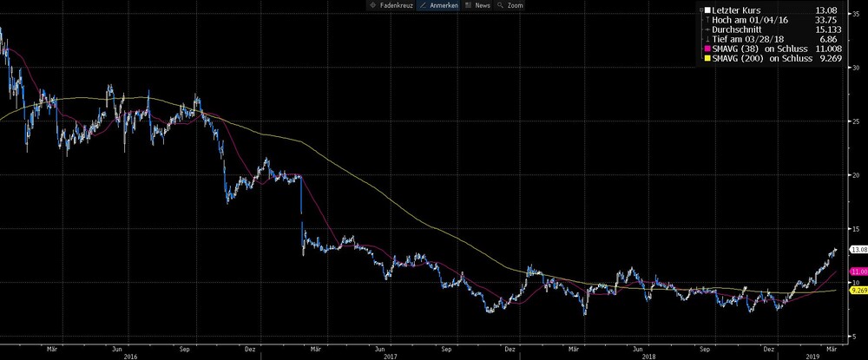This screenshot has width=868, height=360.
Task: Activate the Fadenkreuz crosshair icon
Action: [372, 5]
